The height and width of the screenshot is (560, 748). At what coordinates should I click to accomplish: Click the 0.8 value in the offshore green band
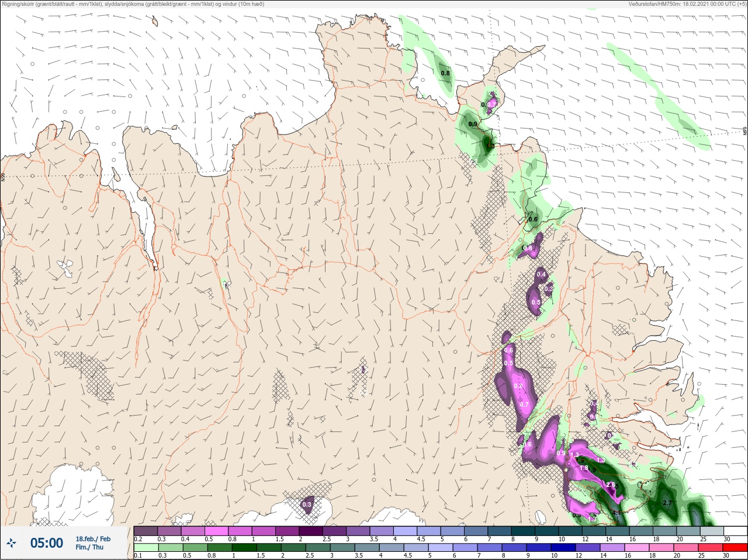pos(445,73)
